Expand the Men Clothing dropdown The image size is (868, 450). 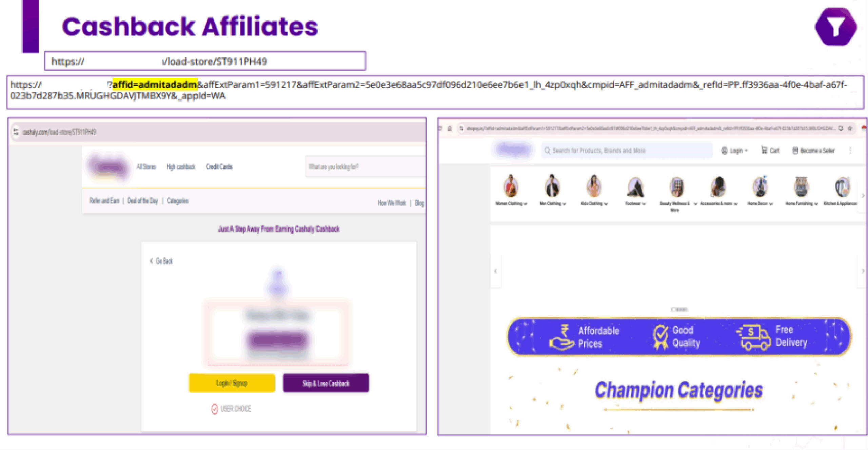(x=564, y=203)
